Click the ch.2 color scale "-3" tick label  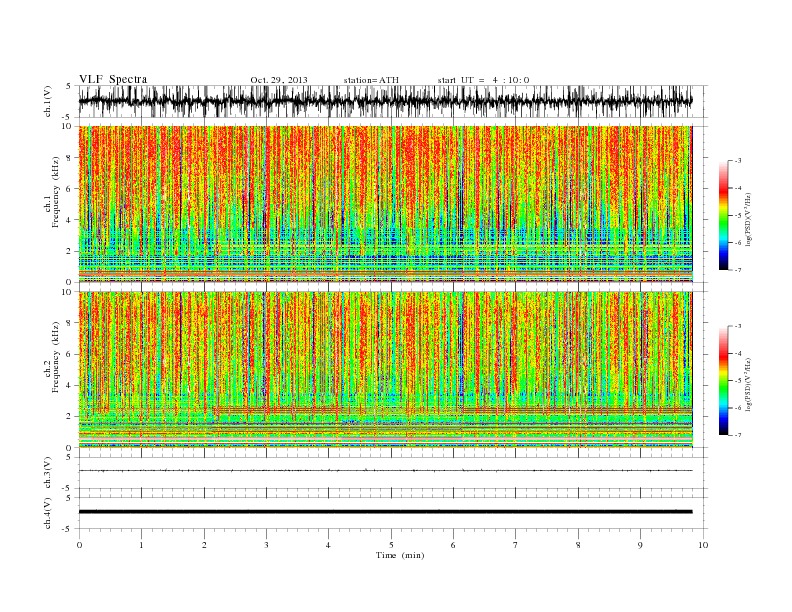click(x=737, y=326)
